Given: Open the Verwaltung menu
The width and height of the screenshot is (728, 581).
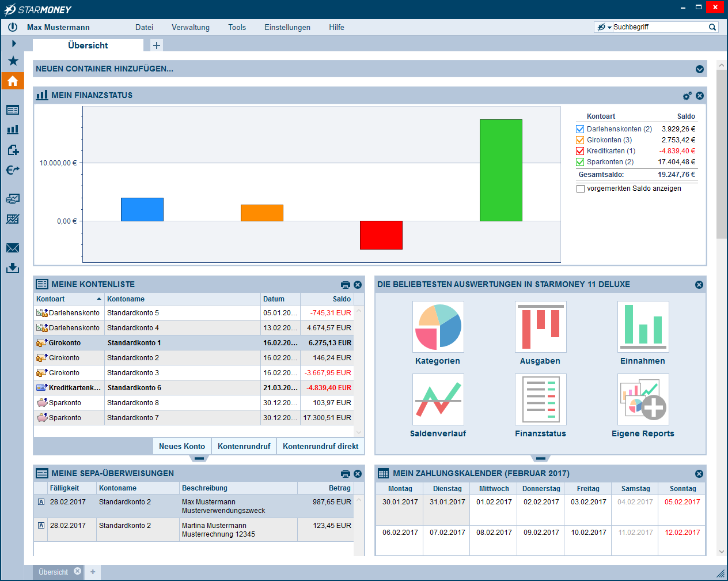Looking at the screenshot, I should 190,27.
